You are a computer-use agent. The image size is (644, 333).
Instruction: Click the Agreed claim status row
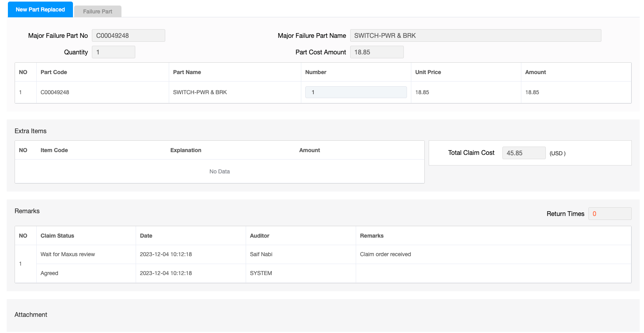[x=49, y=273]
